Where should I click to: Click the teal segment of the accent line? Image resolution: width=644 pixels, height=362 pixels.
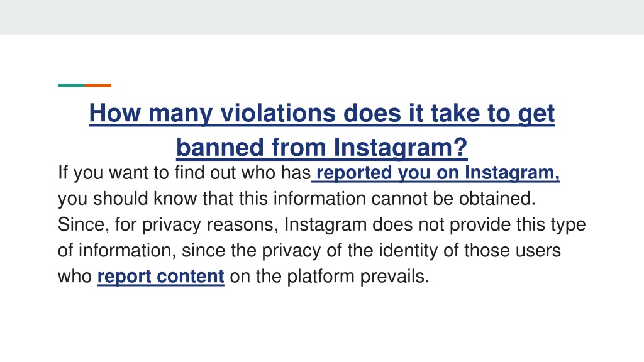point(72,85)
